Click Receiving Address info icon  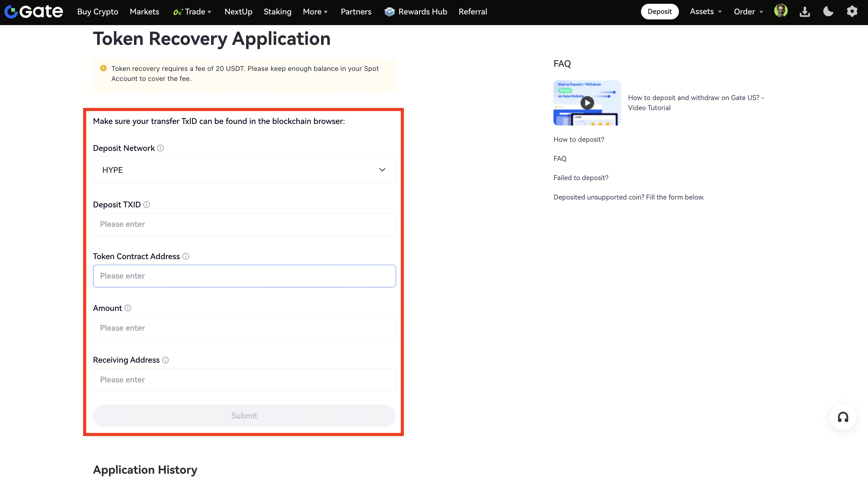click(x=166, y=360)
